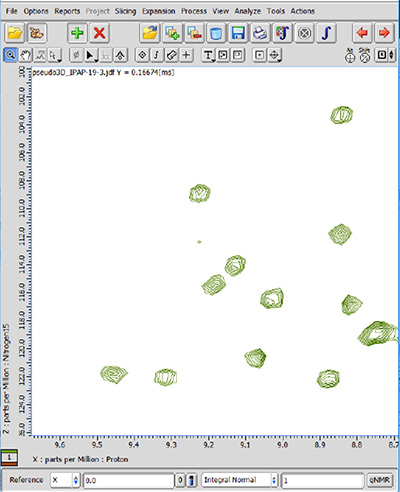The image size is (400, 492).
Task: Click the grey circled X icon
Action: [304, 33]
